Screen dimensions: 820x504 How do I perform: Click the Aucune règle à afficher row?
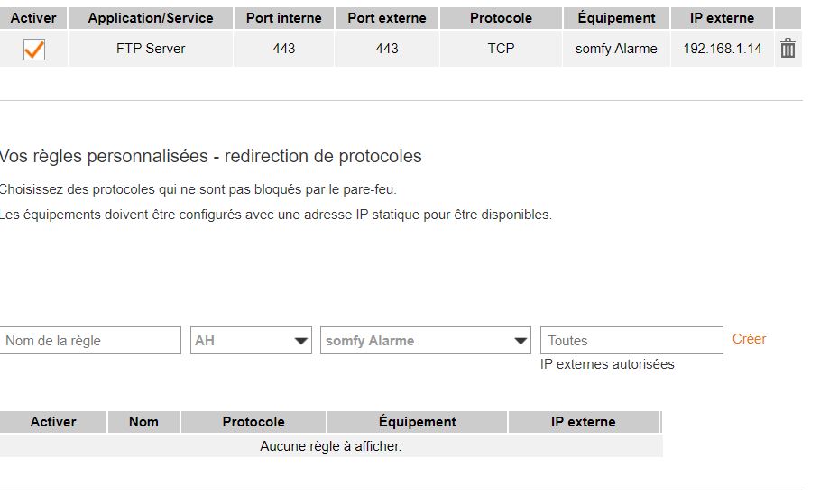[331, 446]
